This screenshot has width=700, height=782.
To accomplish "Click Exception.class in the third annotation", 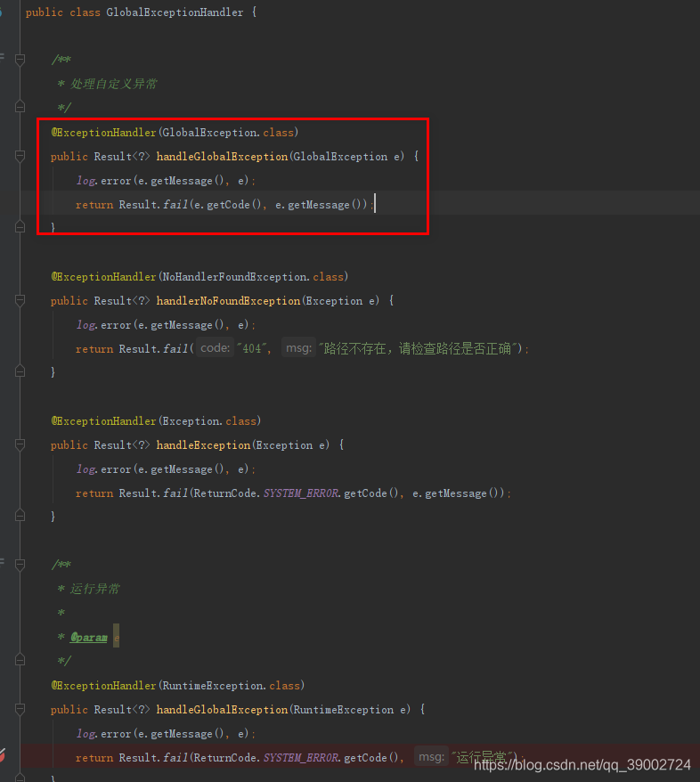I will tap(209, 421).
